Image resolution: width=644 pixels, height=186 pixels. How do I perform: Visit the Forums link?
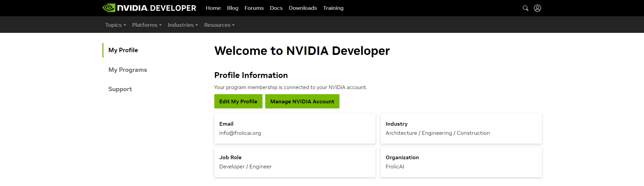pyautogui.click(x=254, y=8)
